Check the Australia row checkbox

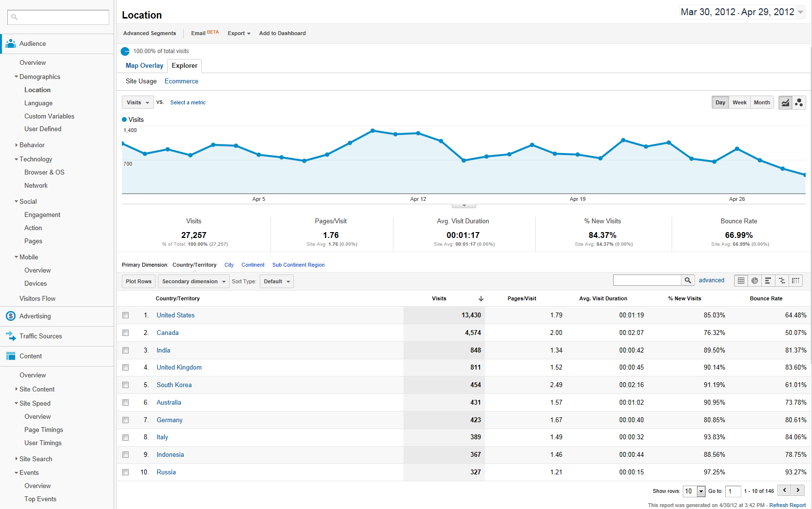[126, 403]
